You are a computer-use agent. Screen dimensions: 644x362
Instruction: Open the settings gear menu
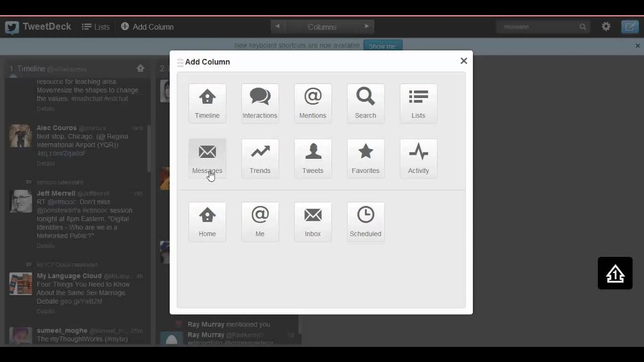[x=606, y=27]
